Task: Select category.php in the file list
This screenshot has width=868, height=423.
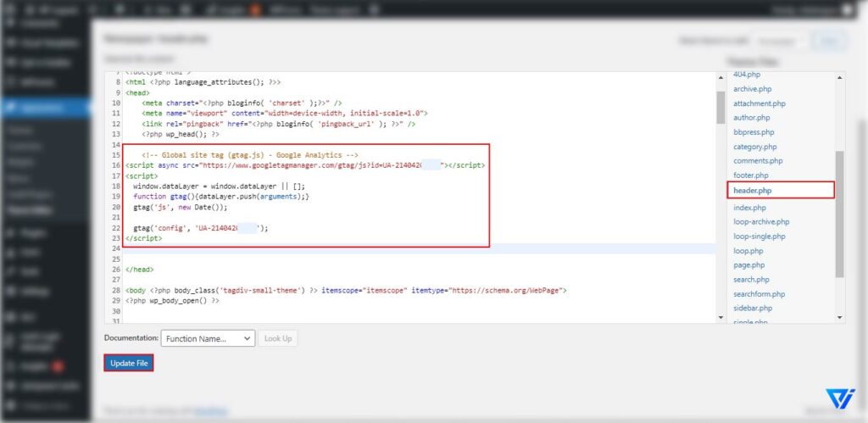Action: click(755, 147)
